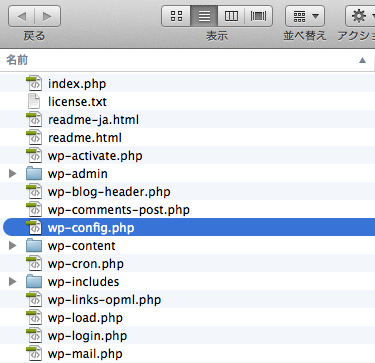Click the license.txt document icon
Screen dimensions: 375x363
pos(34,101)
